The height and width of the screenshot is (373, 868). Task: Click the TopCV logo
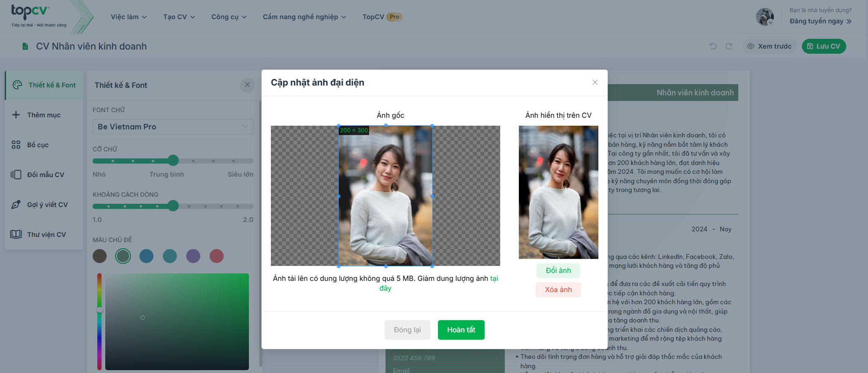click(39, 16)
